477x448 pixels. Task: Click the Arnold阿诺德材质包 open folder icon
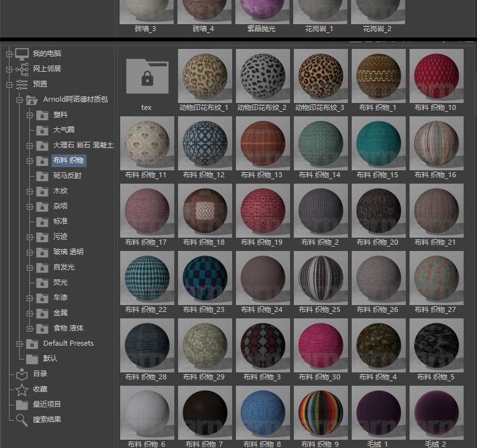(32, 100)
